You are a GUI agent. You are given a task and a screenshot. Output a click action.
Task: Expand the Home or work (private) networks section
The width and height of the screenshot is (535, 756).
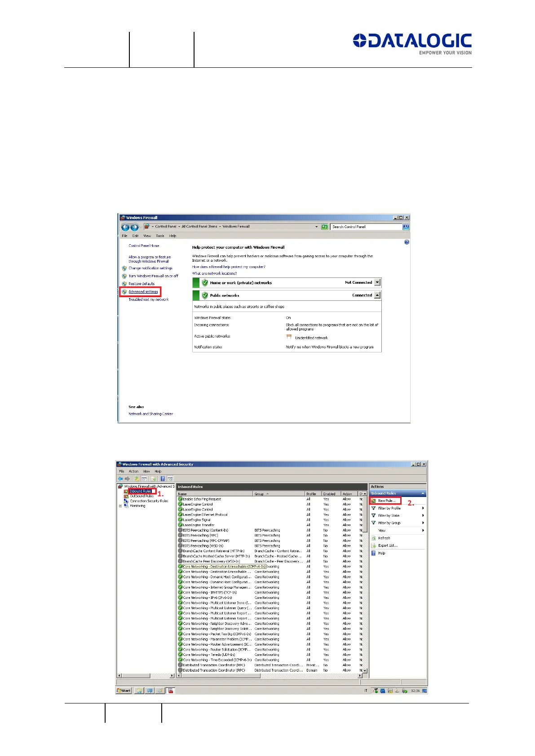point(377,282)
